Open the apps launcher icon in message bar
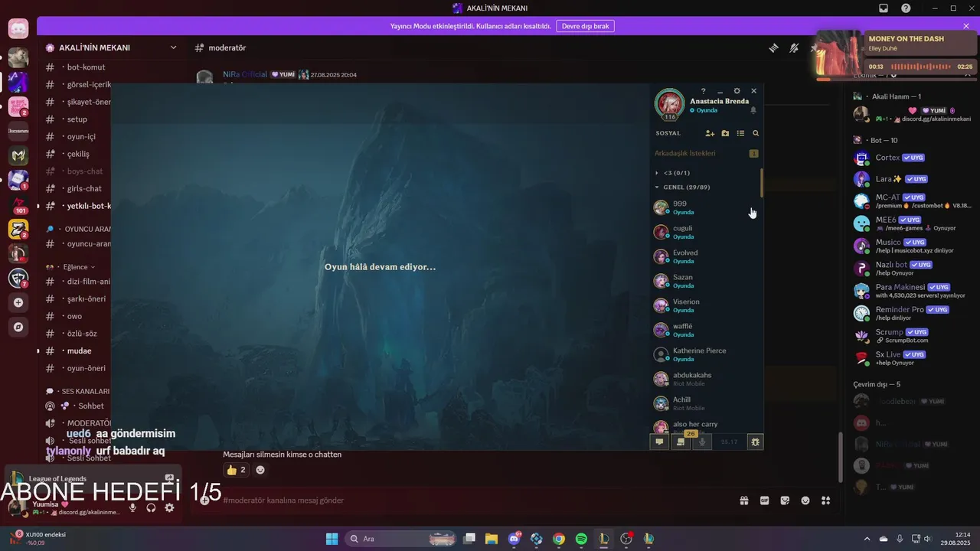The image size is (980, 551). pyautogui.click(x=826, y=500)
